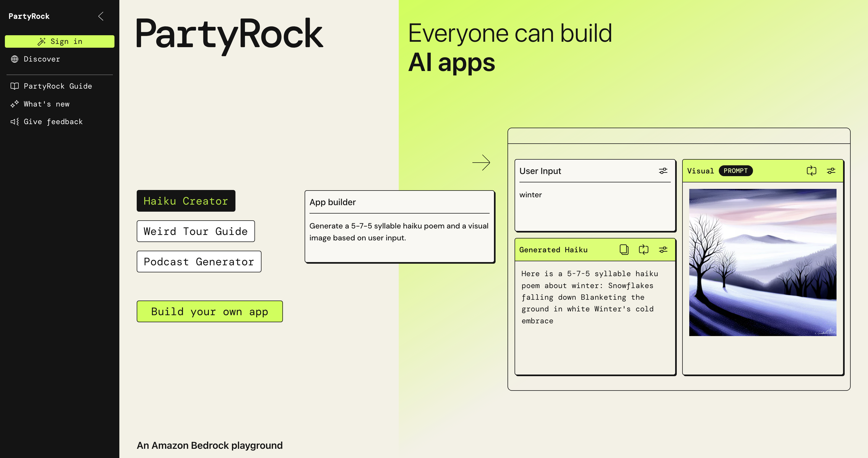Collapse the sidebar with the chevron arrow
Screen dimensions: 868x458
tap(101, 16)
